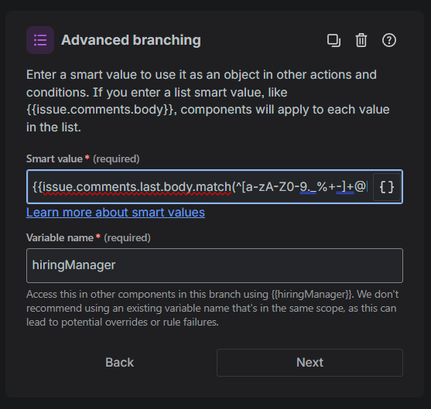
Task: Click the purple Advanced branching list icon
Action: 40,40
